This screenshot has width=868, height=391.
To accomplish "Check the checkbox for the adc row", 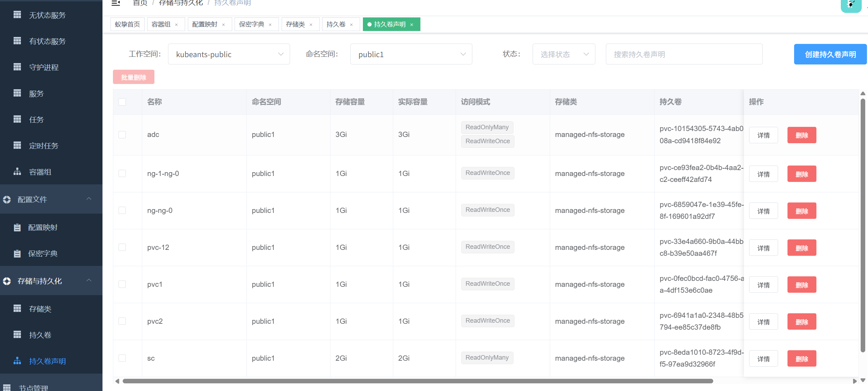I will pos(122,135).
